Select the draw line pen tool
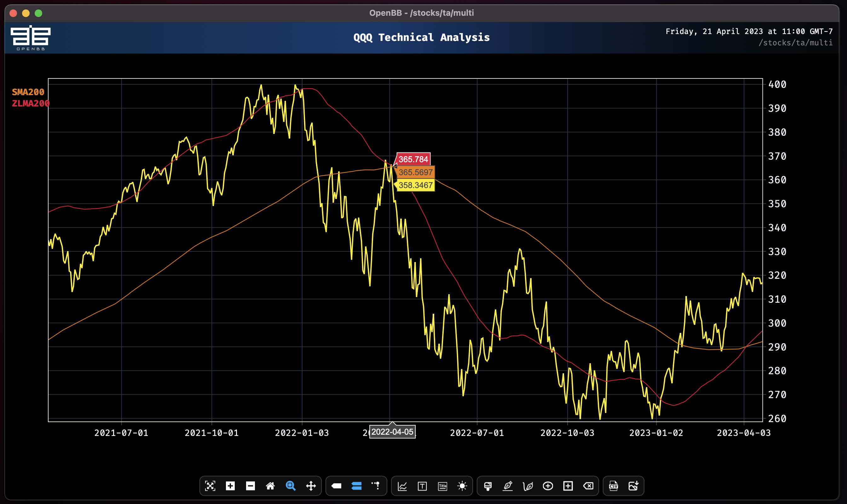 coord(508,486)
